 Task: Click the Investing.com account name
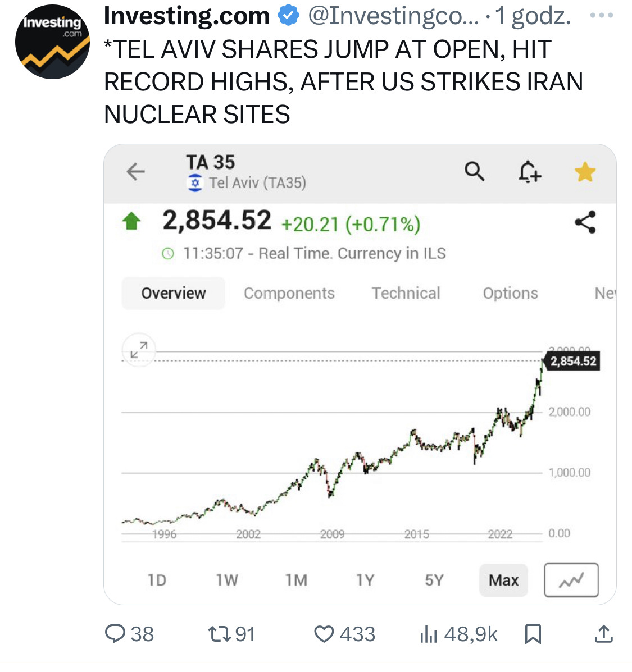coord(187,16)
